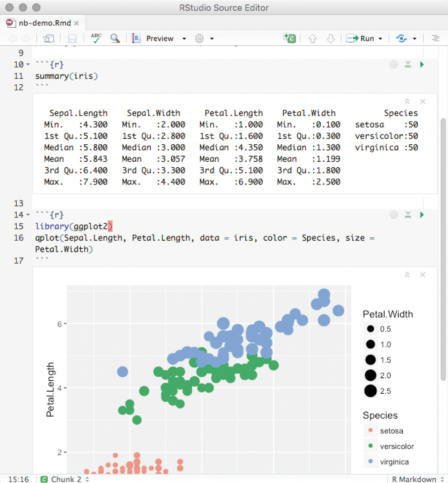Clear the scatter plot output
This screenshot has height=483, width=448.
(423, 275)
